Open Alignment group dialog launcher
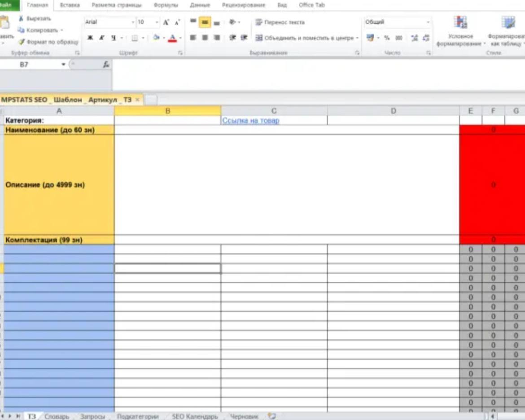The height and width of the screenshot is (420, 525). point(357,53)
